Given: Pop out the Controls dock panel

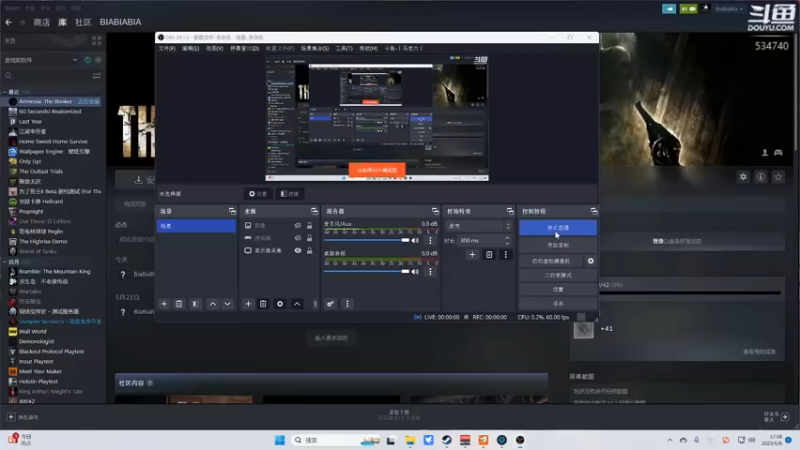Looking at the screenshot, I should click(594, 211).
